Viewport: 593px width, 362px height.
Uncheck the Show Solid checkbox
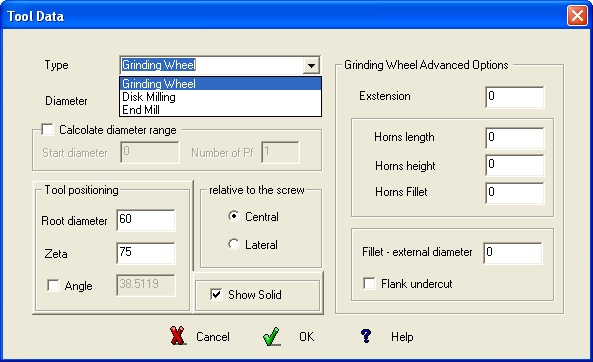click(x=216, y=294)
